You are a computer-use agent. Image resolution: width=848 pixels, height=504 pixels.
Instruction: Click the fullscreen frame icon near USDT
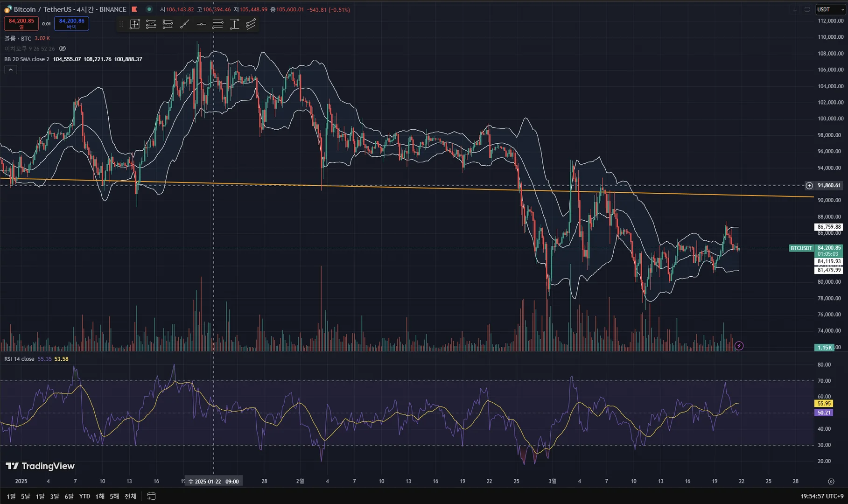(807, 9)
